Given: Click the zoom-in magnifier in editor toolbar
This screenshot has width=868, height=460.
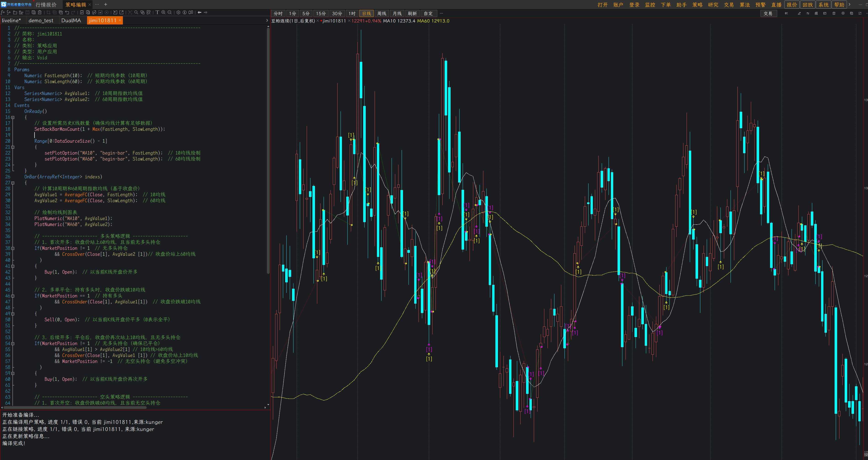Looking at the screenshot, I should coord(164,12).
